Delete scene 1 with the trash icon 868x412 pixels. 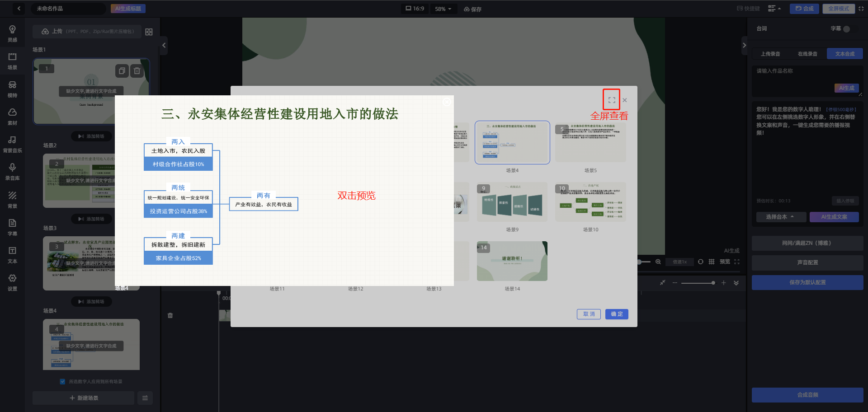pos(137,71)
